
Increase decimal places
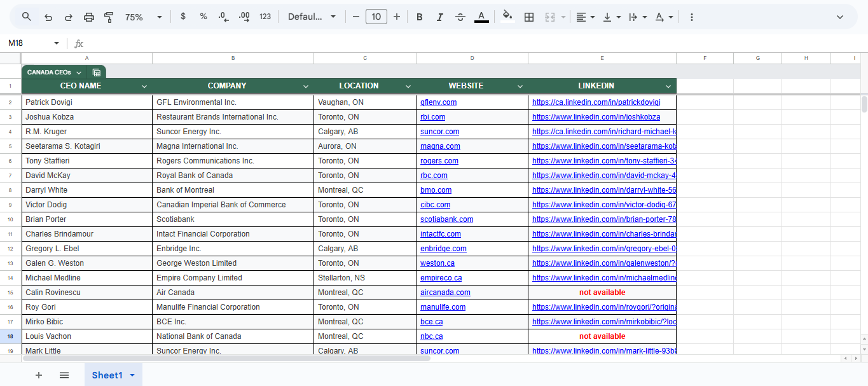coord(244,17)
